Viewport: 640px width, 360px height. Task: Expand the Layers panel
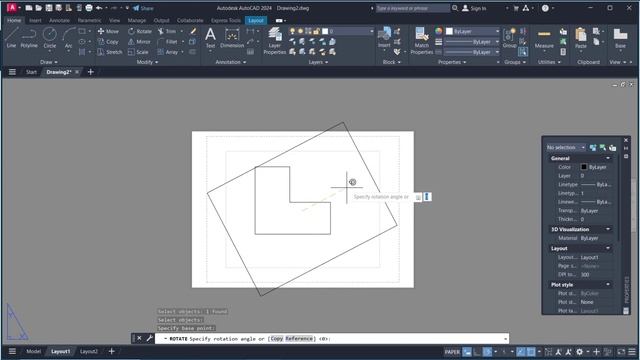tap(318, 62)
